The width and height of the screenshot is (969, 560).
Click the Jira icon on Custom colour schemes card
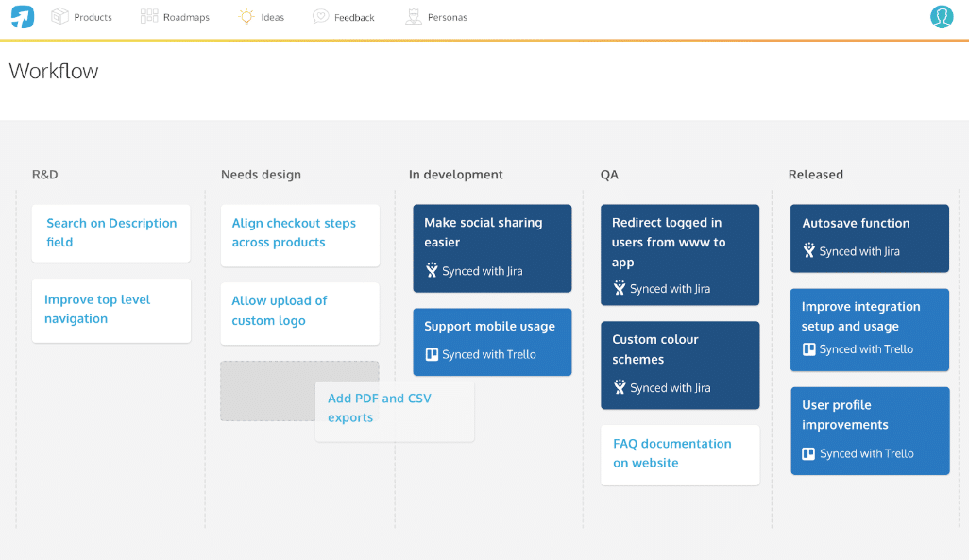click(x=620, y=387)
